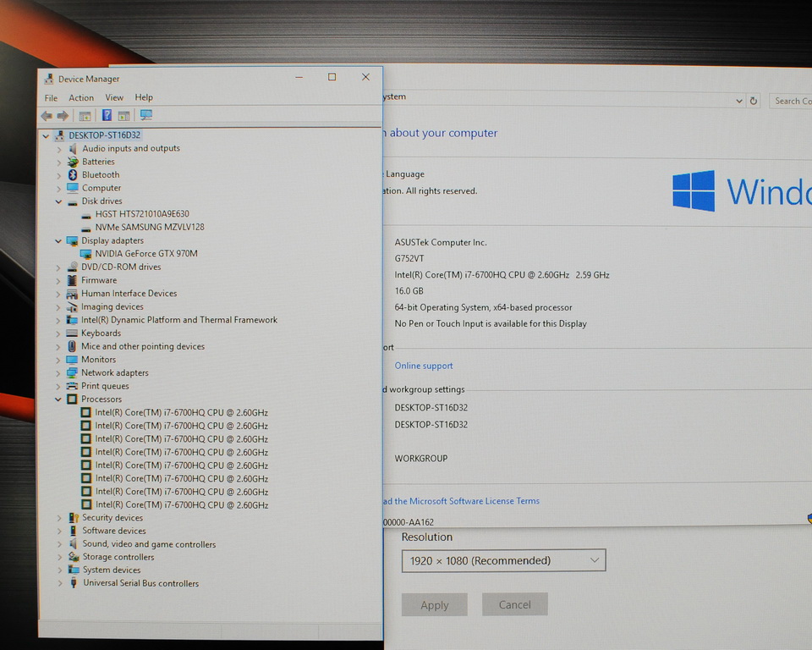
Task: Maximize the Device Manager window
Action: click(332, 77)
